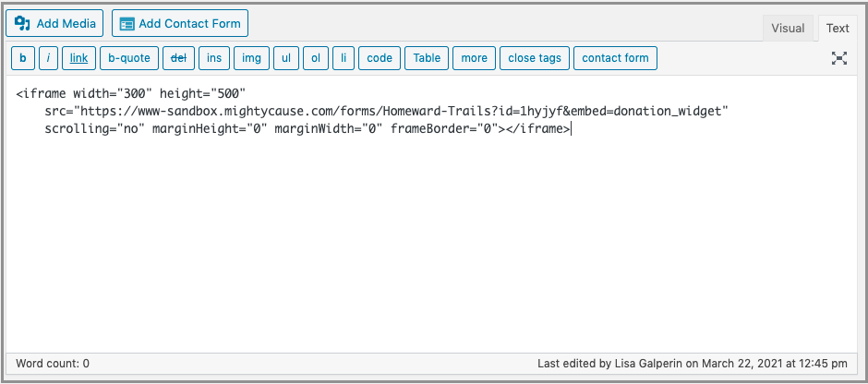This screenshot has height=384, width=868.
Task: Click the fullscreen distraction-free writing icon
Action: click(839, 58)
